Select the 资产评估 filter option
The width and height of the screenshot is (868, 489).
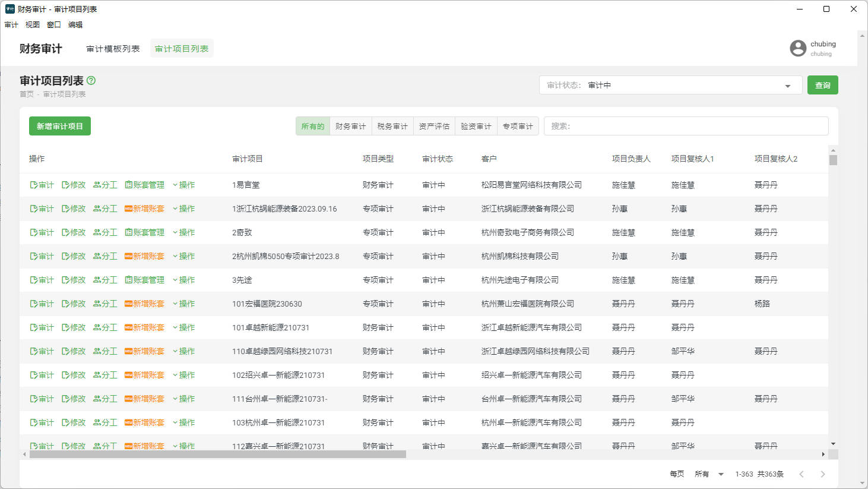click(x=434, y=126)
